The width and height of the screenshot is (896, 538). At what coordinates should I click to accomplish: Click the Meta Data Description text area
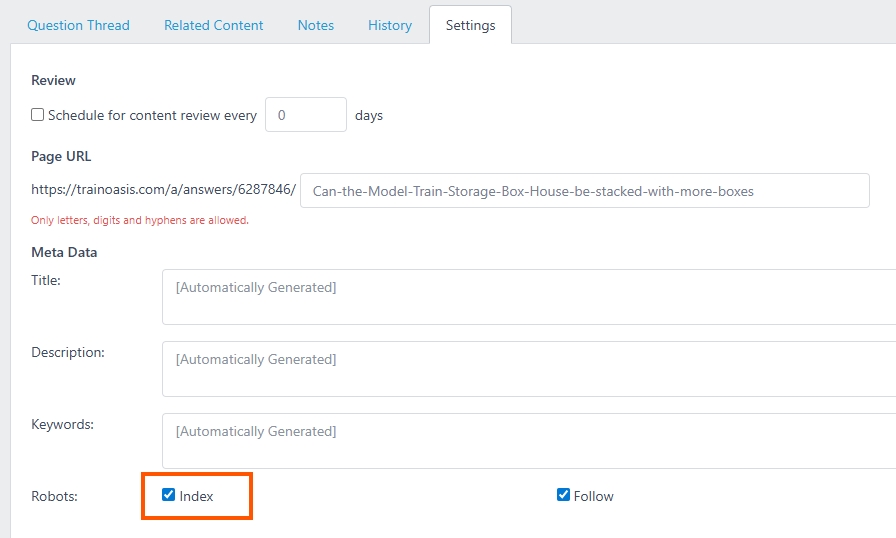[530, 369]
